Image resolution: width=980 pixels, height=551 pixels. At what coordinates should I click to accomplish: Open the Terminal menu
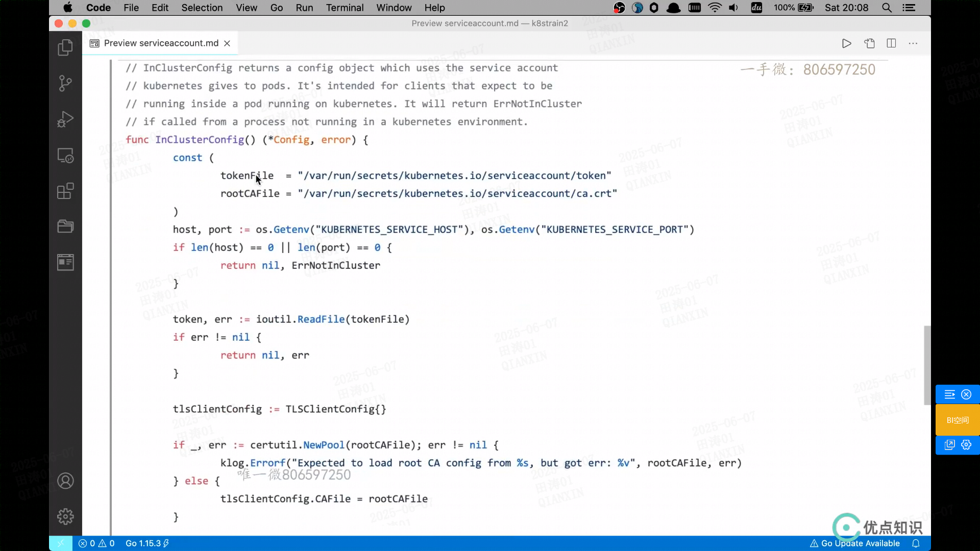click(x=345, y=8)
